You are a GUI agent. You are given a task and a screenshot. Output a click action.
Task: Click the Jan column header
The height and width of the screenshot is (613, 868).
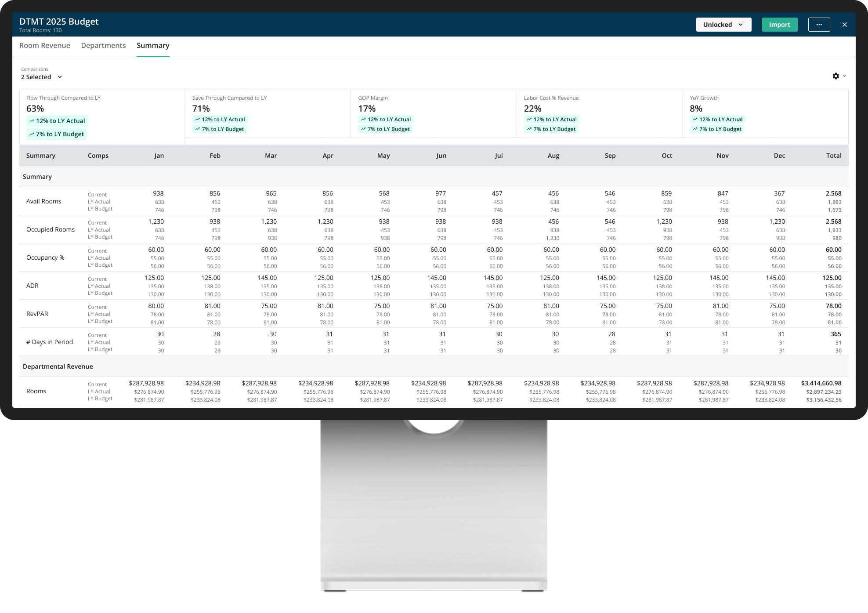pos(159,156)
